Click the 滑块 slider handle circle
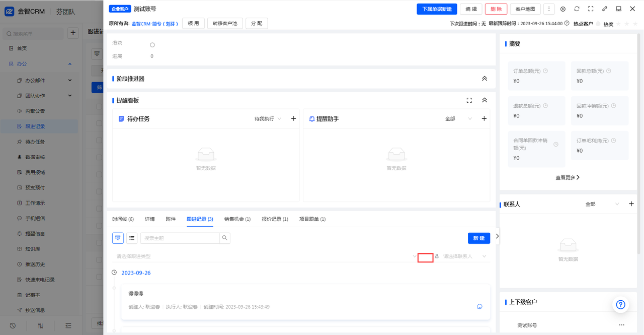644x335 pixels. (x=152, y=45)
